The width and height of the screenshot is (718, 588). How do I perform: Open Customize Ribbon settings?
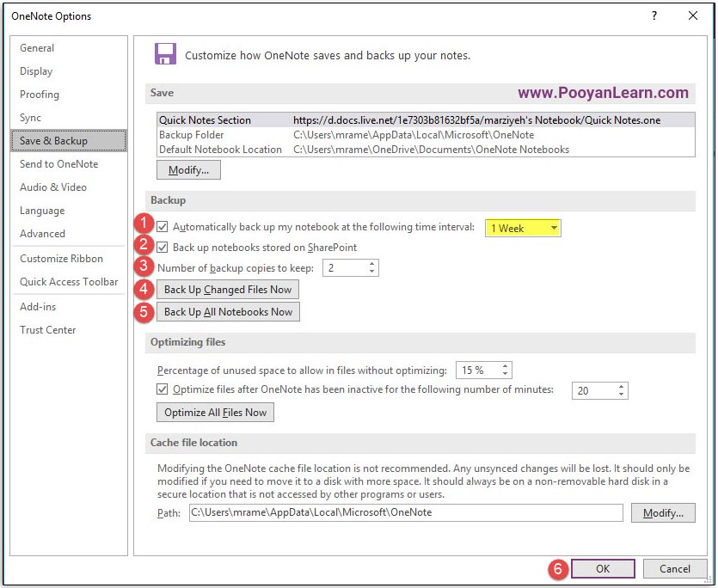(68, 259)
